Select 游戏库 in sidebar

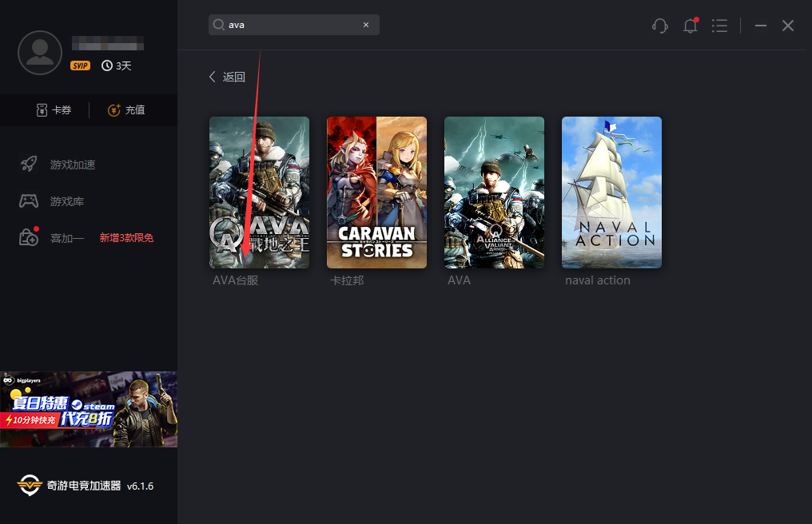67,201
